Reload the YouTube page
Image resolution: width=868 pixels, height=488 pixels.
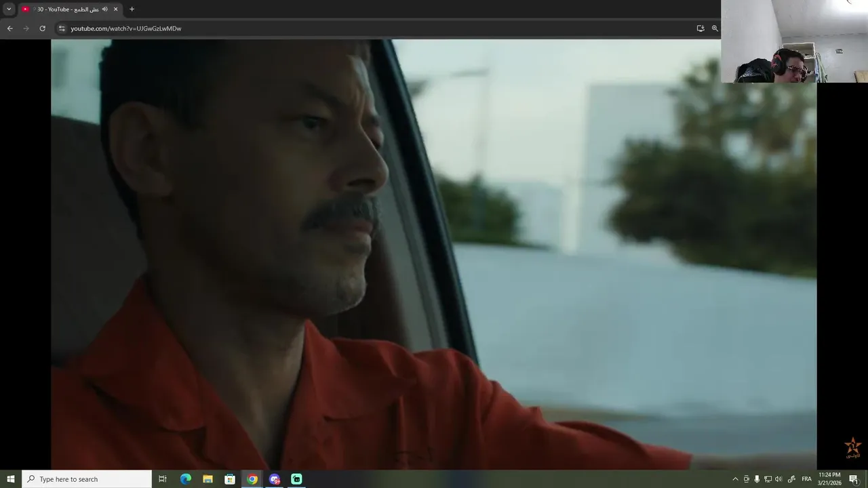tap(42, 28)
